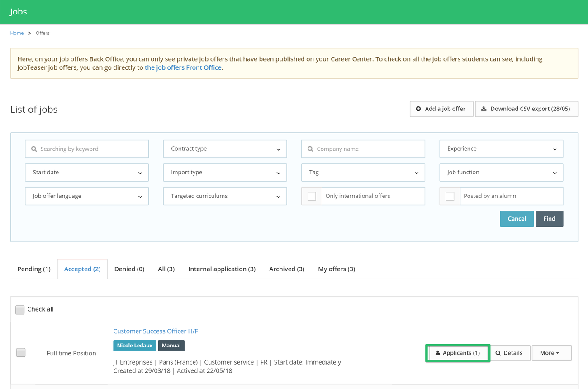
Task: Click the Nicole Ledaux tag
Action: pyautogui.click(x=134, y=346)
